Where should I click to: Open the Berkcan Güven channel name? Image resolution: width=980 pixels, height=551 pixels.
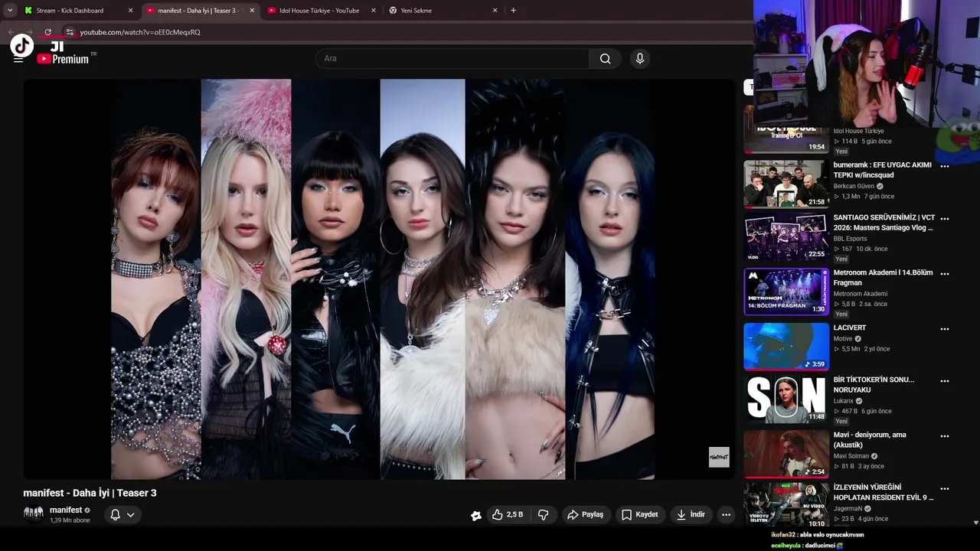click(854, 186)
